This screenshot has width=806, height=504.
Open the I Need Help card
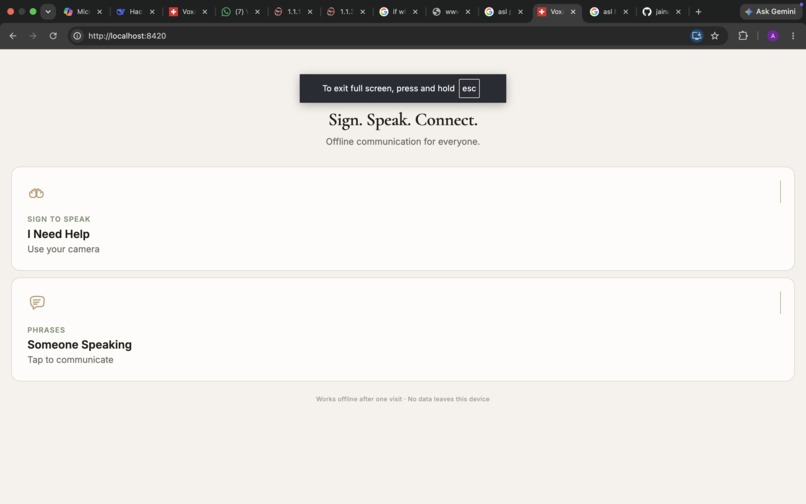click(402, 219)
